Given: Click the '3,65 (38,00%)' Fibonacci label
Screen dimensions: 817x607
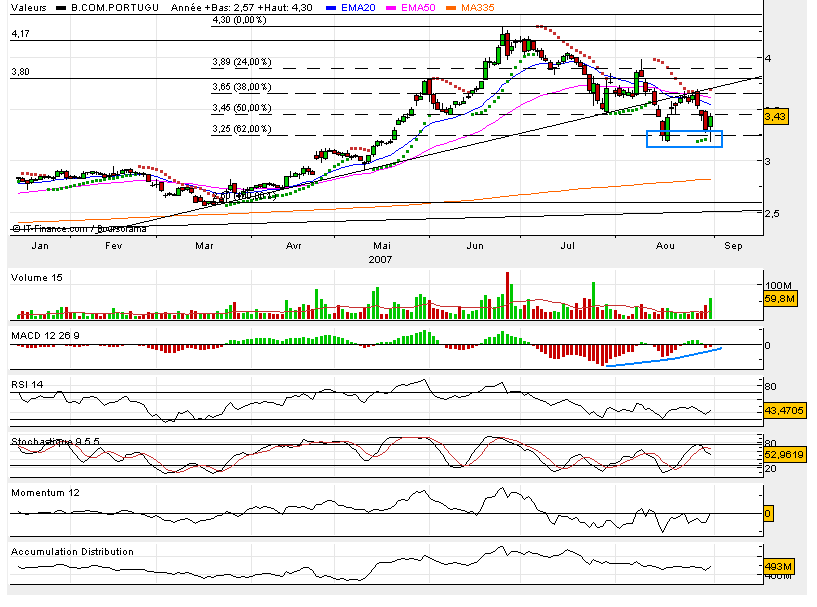Looking at the screenshot, I should (x=242, y=86).
